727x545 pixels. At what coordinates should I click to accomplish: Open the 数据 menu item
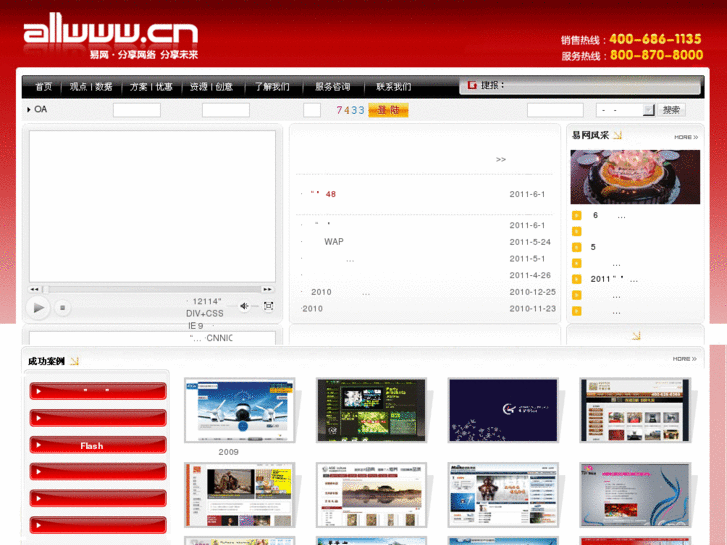(103, 87)
